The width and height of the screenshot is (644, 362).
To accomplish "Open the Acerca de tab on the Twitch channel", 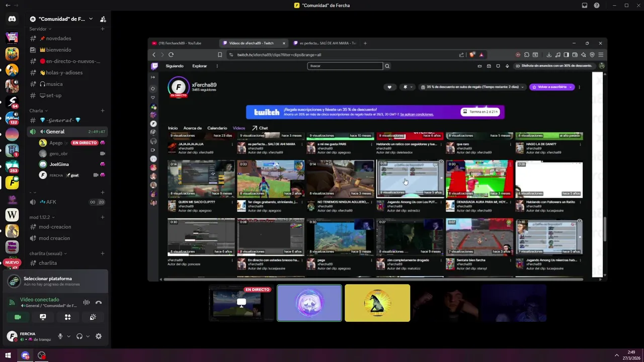I will (x=193, y=128).
